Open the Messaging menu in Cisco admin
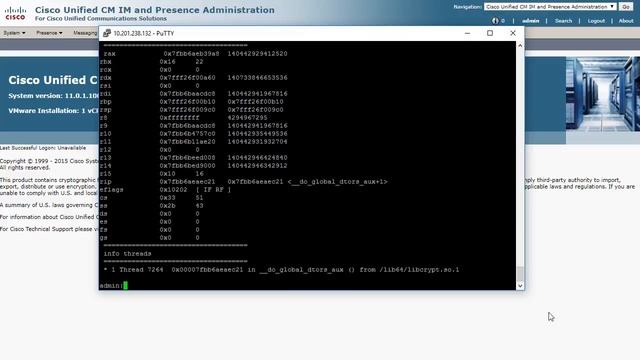The image size is (640, 360). coord(85,33)
